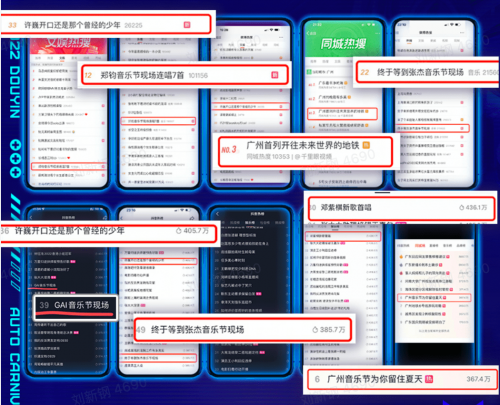Open entry 6 广州音乐节为你留住夏天
The width and height of the screenshot is (500, 405).
tap(402, 379)
